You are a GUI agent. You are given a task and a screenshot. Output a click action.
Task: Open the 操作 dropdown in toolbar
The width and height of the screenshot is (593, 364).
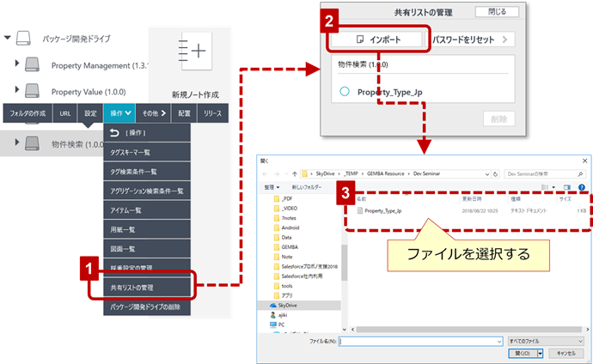[119, 113]
